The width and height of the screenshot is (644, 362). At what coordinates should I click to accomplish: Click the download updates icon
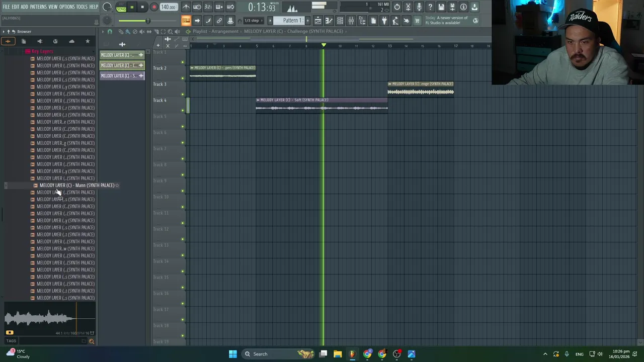474,7
